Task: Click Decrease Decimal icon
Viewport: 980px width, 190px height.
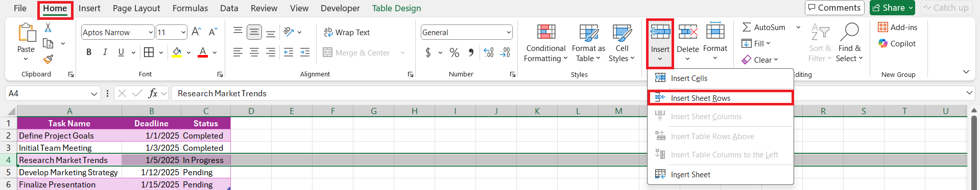Action: (x=505, y=52)
